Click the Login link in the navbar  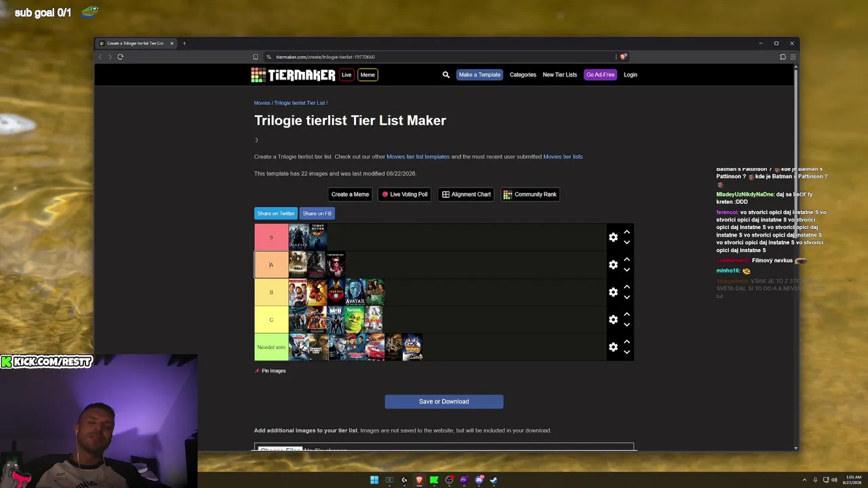[630, 75]
